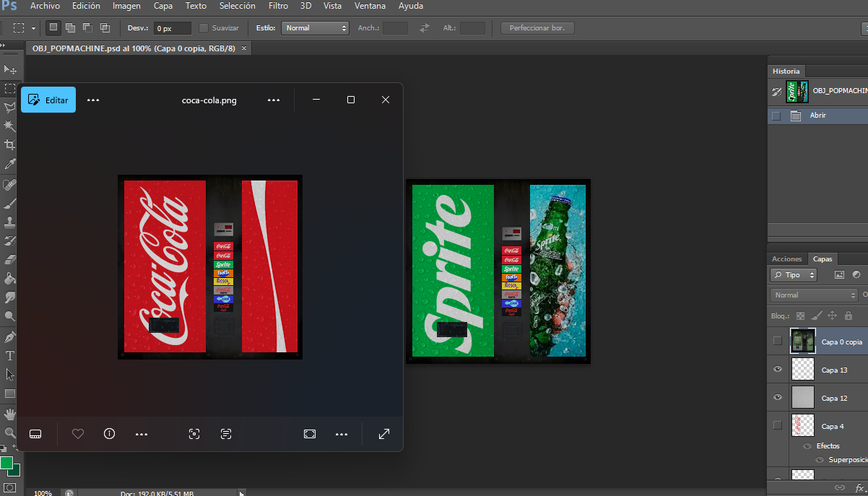Select the Zoom magnifier tool
Screen dimensions: 868x496
pos(9,433)
